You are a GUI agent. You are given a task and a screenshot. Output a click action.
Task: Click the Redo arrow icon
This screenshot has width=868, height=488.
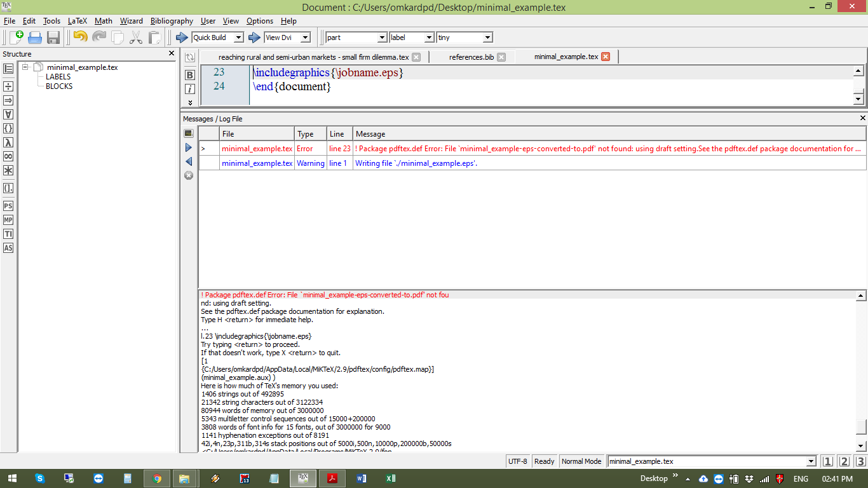click(98, 37)
